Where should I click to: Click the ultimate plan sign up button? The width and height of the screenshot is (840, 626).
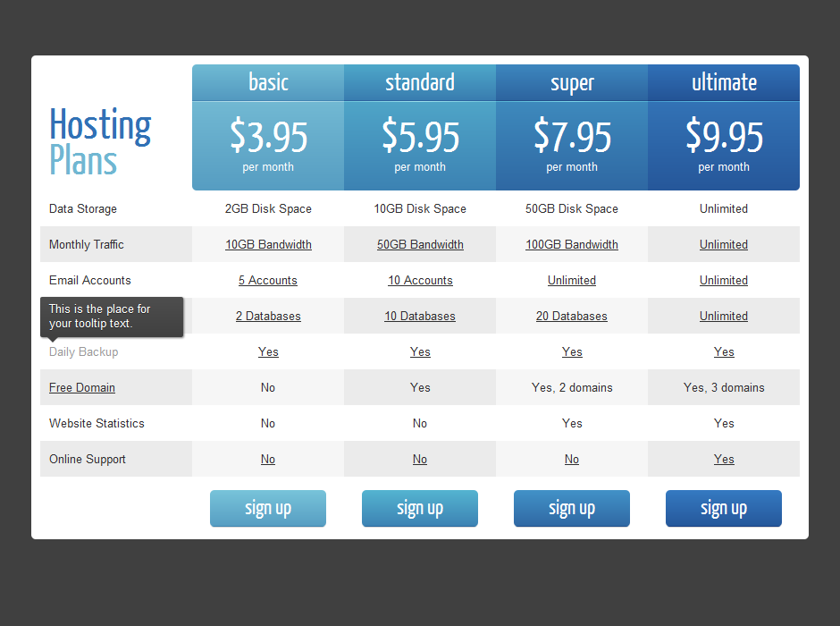tap(724, 508)
